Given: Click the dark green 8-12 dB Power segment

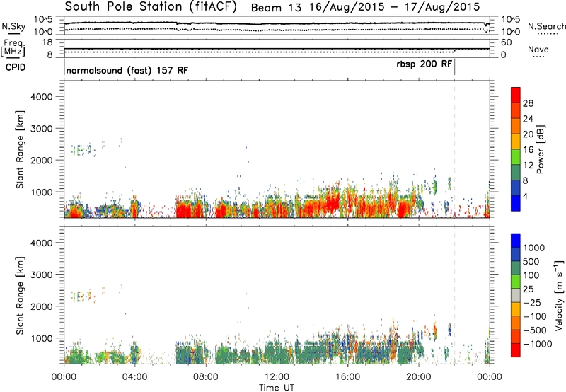Looking at the screenshot, I should 516,172.
